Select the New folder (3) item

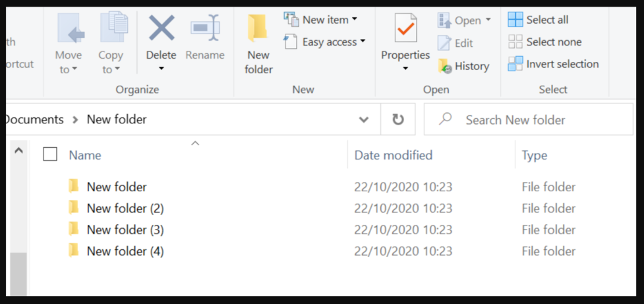click(125, 229)
